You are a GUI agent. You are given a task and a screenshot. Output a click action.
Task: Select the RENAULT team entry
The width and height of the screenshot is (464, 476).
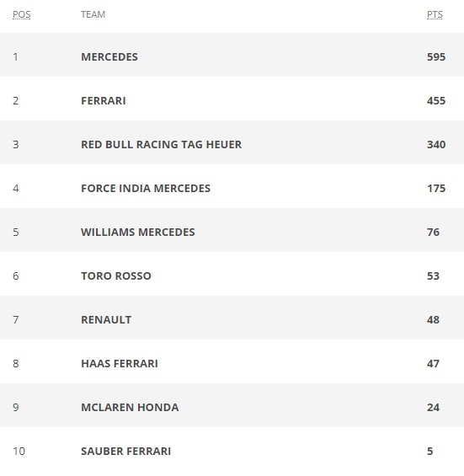[x=106, y=319]
